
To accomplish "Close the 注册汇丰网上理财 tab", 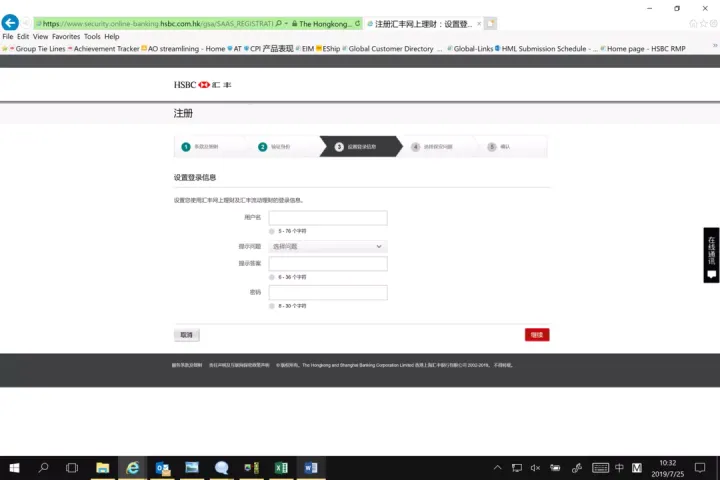I will click(x=479, y=23).
